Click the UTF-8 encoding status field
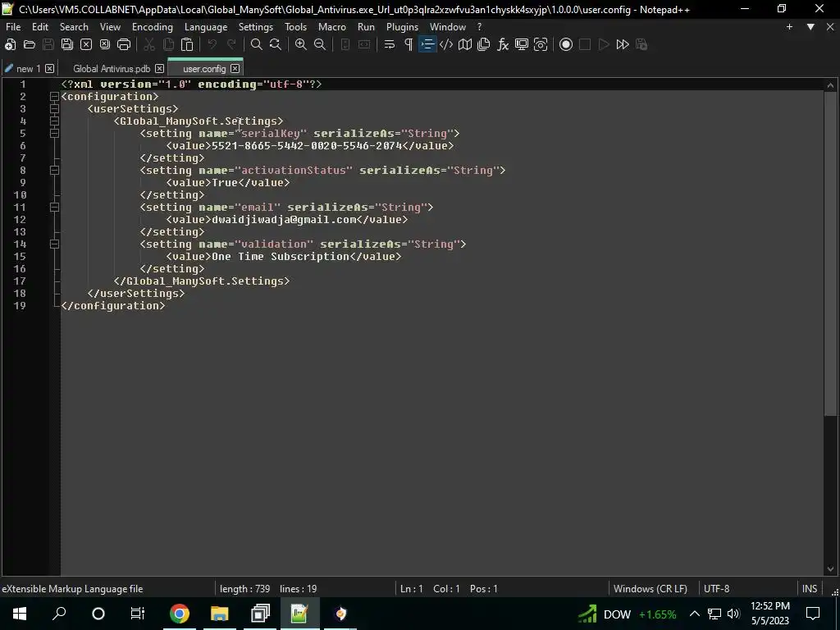The width and height of the screenshot is (840, 630). point(716,588)
